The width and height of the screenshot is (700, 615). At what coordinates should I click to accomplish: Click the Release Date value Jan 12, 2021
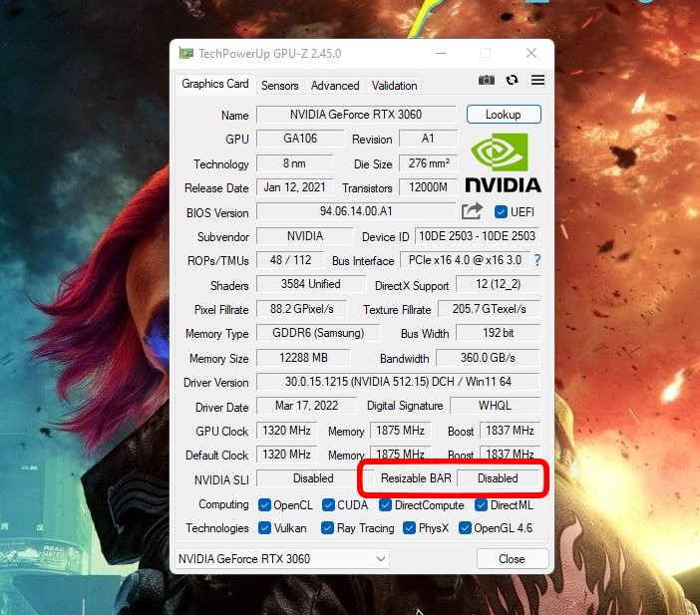[294, 187]
